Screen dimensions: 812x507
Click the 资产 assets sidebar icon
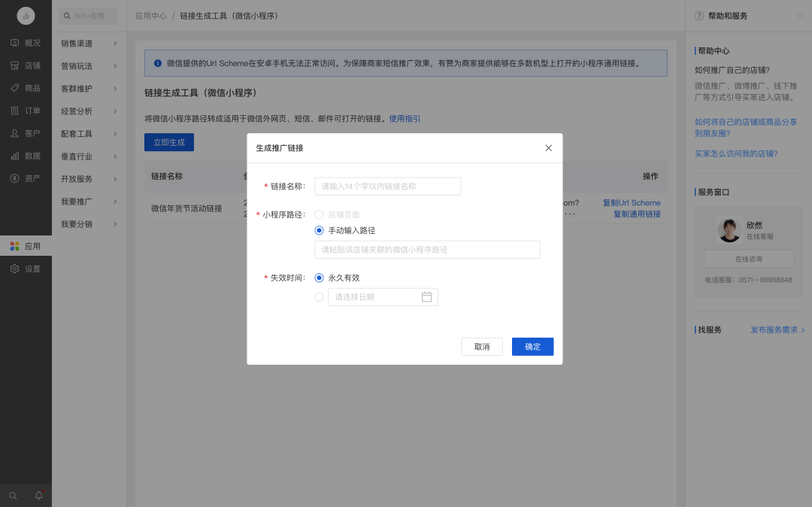coord(13,178)
